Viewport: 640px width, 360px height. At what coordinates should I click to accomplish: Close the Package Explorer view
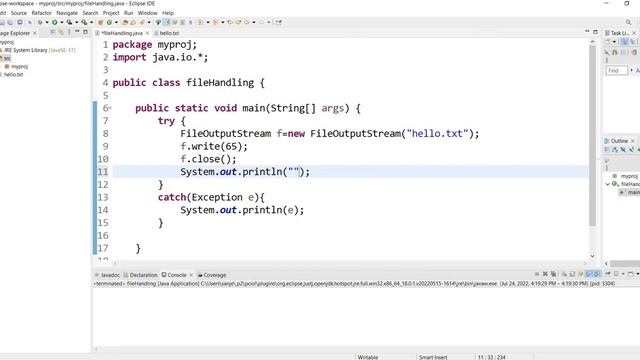click(x=35, y=33)
